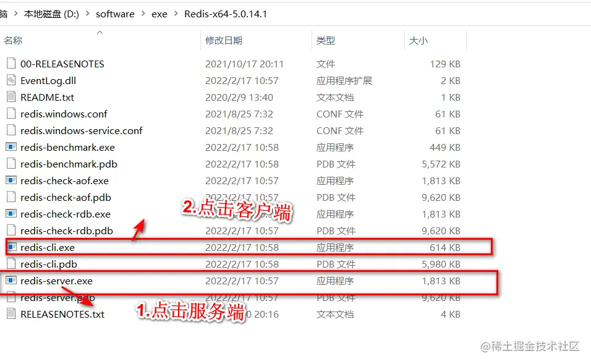Click Redis-x64-5.0.14.1 breadcrumb segment

pyautogui.click(x=226, y=14)
